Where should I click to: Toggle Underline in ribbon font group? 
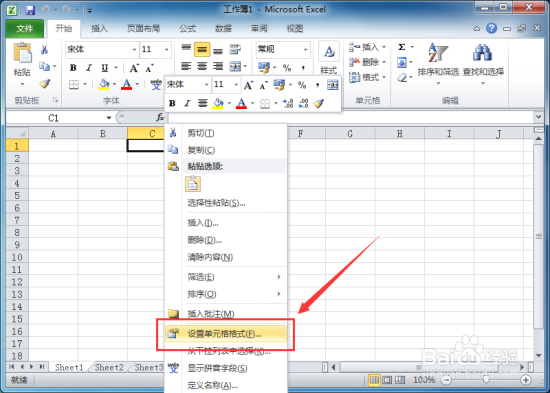pyautogui.click(x=105, y=67)
